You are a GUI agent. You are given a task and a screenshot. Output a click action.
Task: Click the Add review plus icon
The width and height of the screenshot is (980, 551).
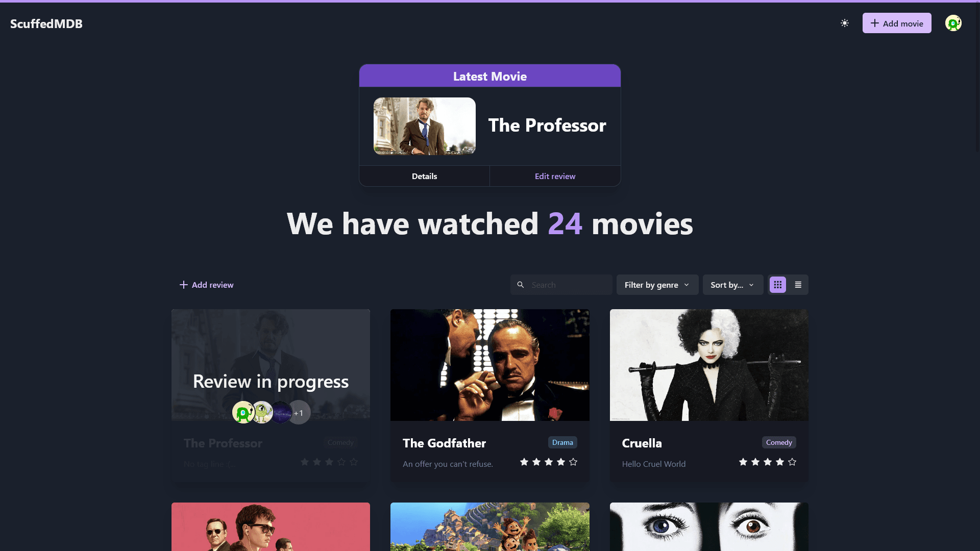184,285
